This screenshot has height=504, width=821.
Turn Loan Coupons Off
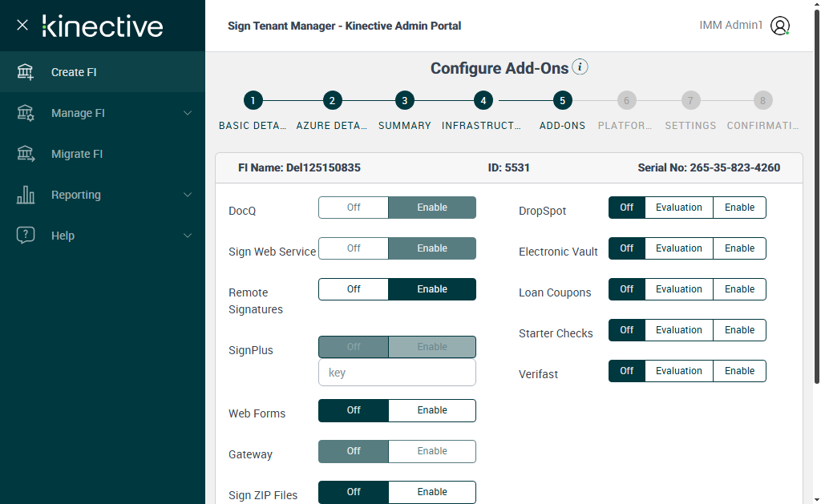pos(627,289)
